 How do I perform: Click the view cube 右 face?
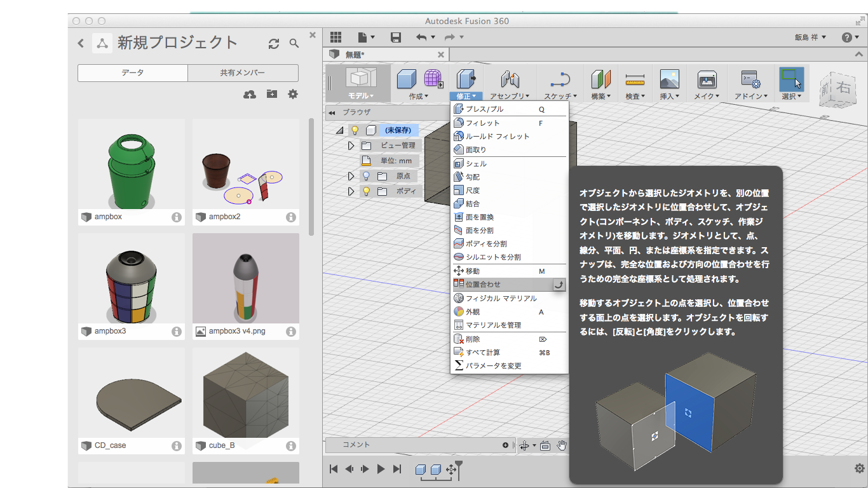pyautogui.click(x=843, y=88)
